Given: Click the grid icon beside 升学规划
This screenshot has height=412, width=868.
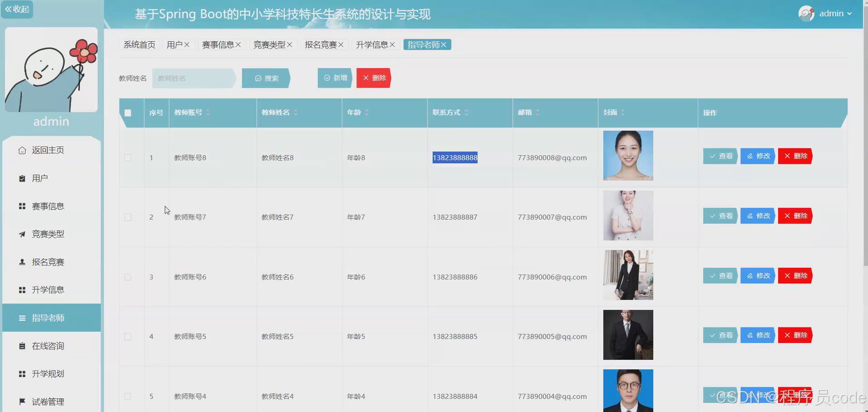Looking at the screenshot, I should 22,374.
